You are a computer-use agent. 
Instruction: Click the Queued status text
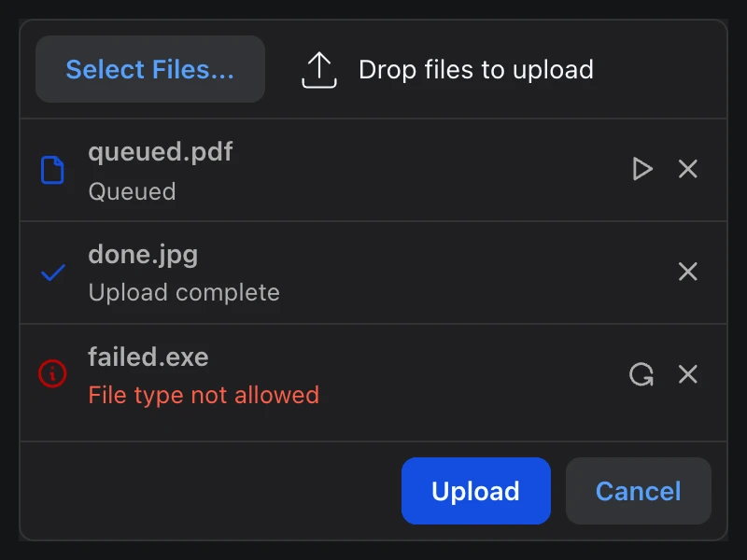pyautogui.click(x=132, y=191)
